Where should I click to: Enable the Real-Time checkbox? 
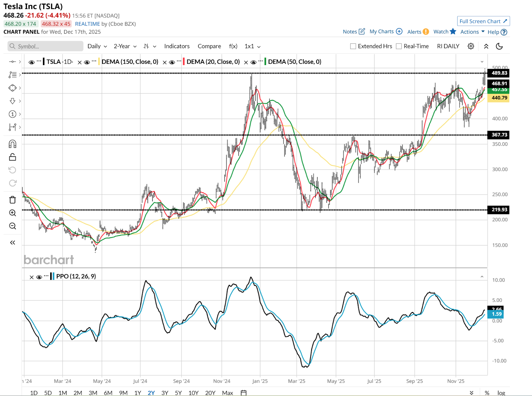(x=399, y=46)
